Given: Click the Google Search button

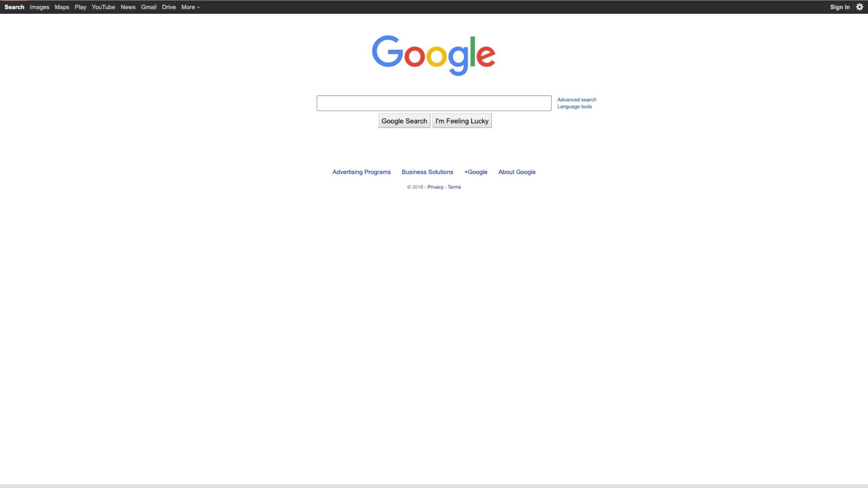Looking at the screenshot, I should pyautogui.click(x=404, y=121).
